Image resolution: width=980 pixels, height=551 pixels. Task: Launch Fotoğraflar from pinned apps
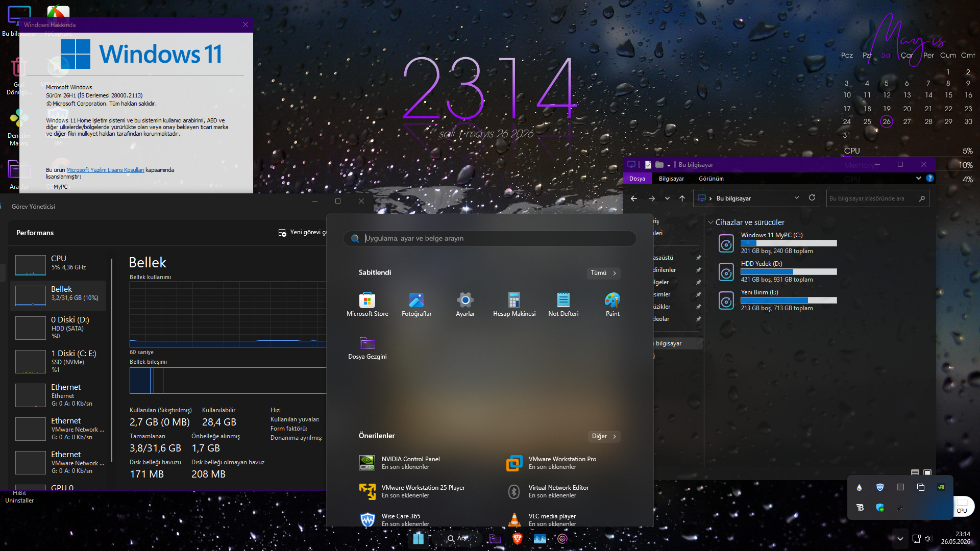point(416,305)
